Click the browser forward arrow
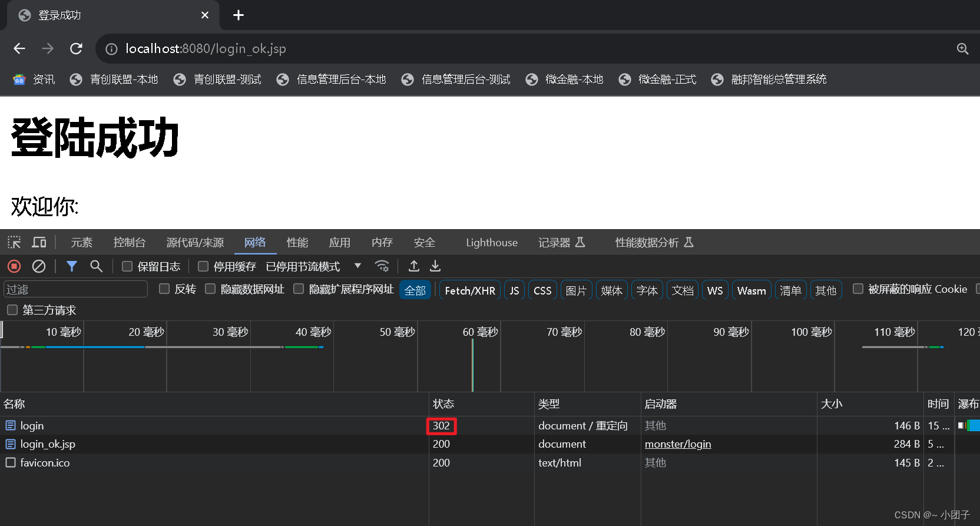980x526 pixels. 48,48
